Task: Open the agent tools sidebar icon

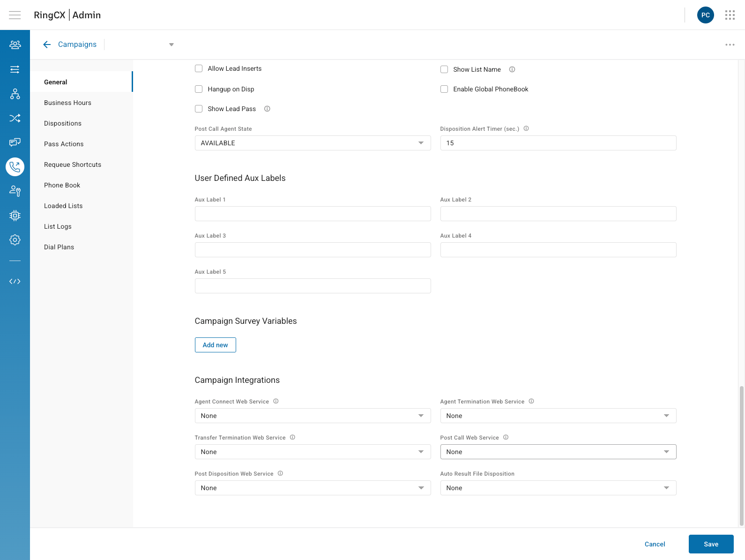Action: [15, 191]
